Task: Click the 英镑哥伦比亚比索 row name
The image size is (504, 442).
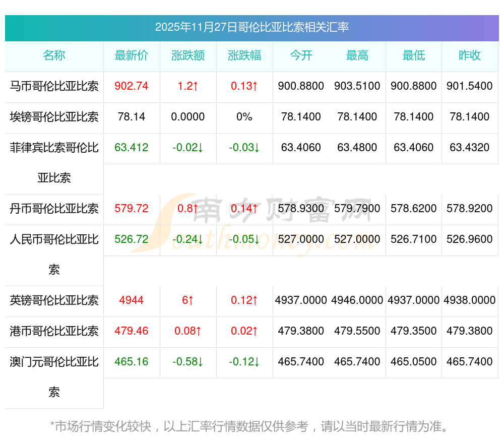Action: click(54, 300)
